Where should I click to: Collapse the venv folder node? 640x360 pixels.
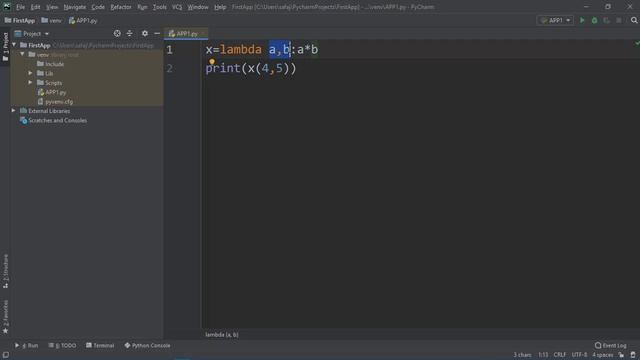click(22, 54)
